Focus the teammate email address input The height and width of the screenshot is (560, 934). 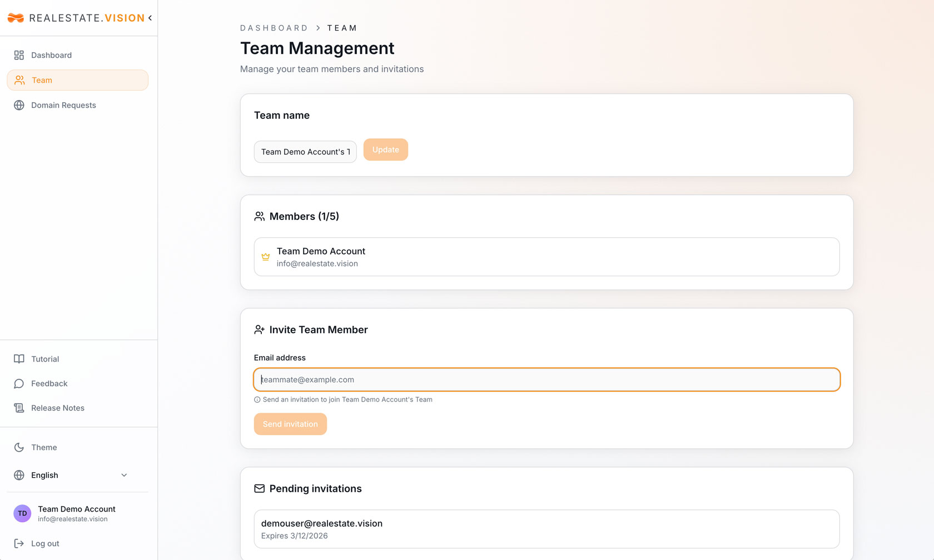point(547,379)
